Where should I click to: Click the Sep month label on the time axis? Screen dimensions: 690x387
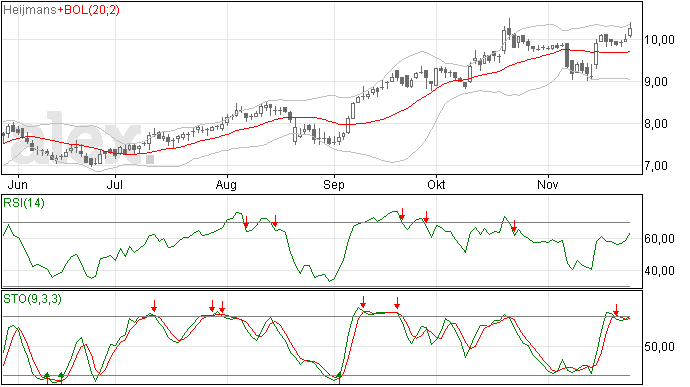(334, 185)
